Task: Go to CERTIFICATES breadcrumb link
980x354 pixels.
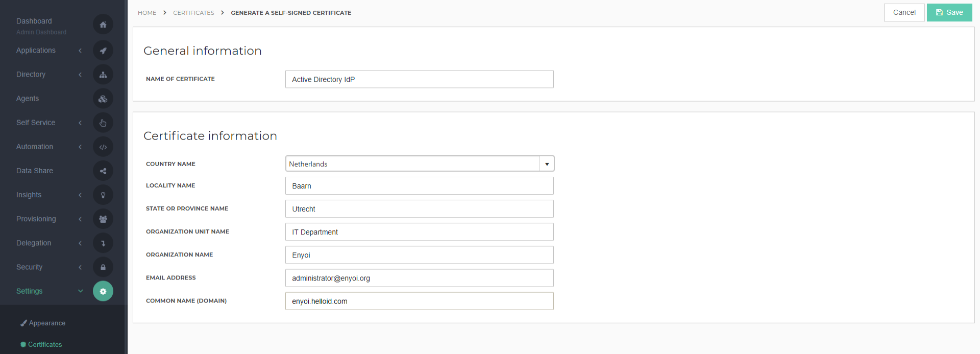Action: click(x=193, y=13)
